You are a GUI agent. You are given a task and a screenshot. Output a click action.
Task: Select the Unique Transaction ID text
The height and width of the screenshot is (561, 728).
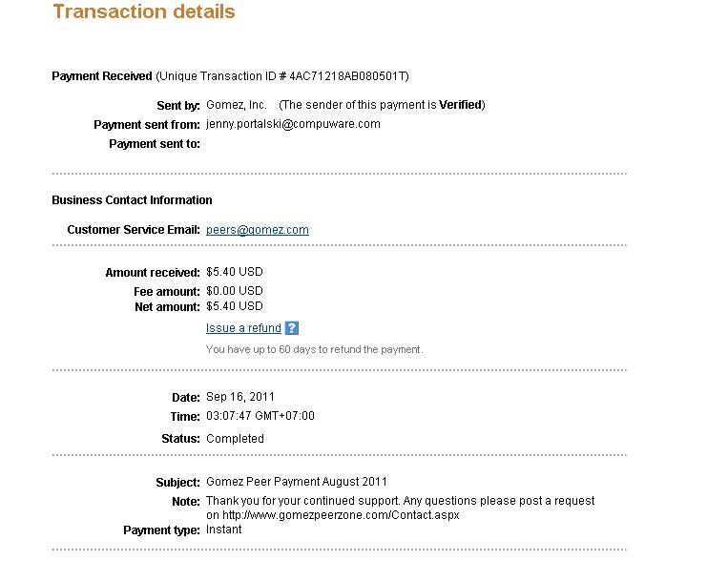[x=282, y=76]
